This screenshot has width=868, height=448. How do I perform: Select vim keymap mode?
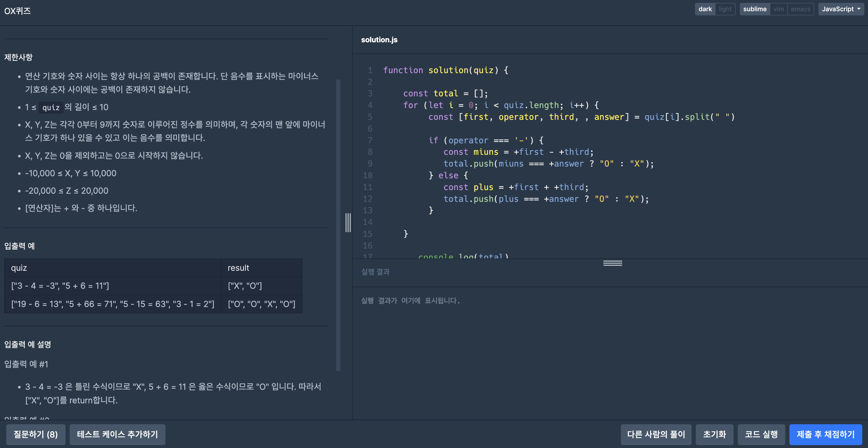[778, 9]
